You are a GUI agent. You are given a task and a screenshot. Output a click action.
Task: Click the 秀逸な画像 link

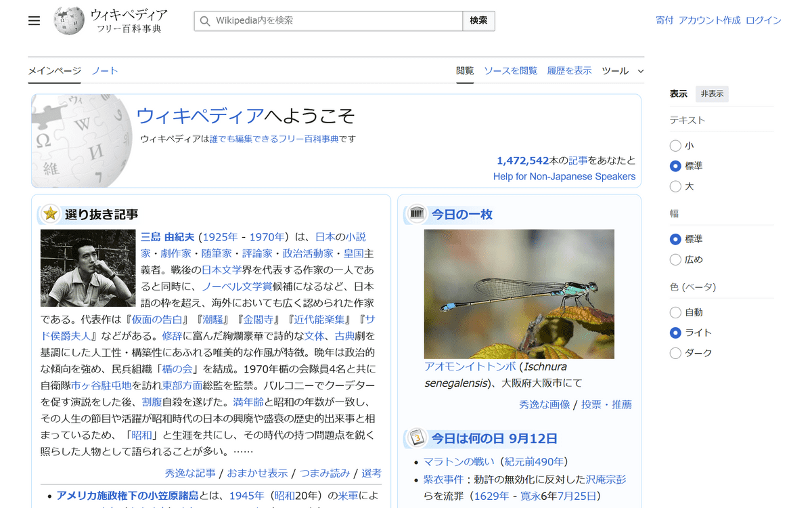point(545,404)
